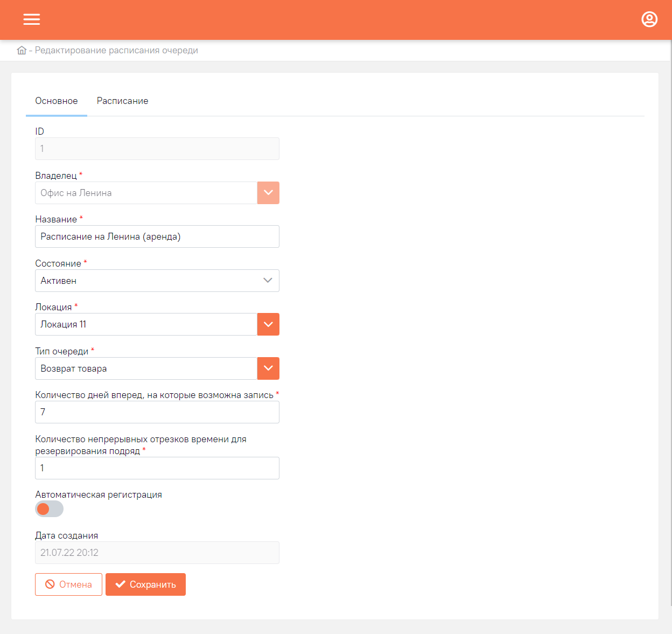Click the disabled ID field
This screenshot has height=634, width=672.
[157, 149]
